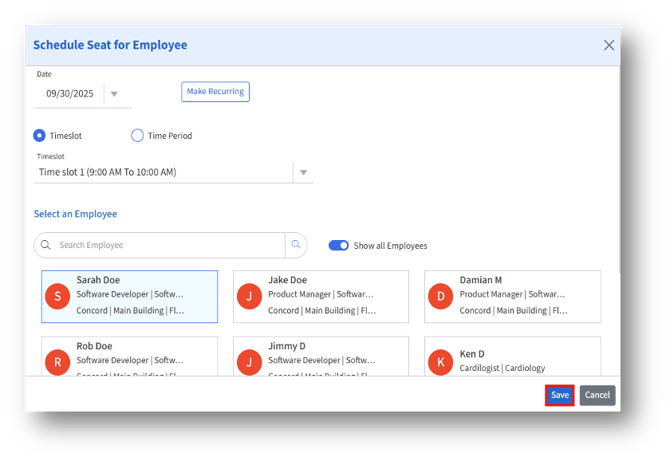Click the Cancel button
This screenshot has height=461, width=670.
tap(597, 395)
